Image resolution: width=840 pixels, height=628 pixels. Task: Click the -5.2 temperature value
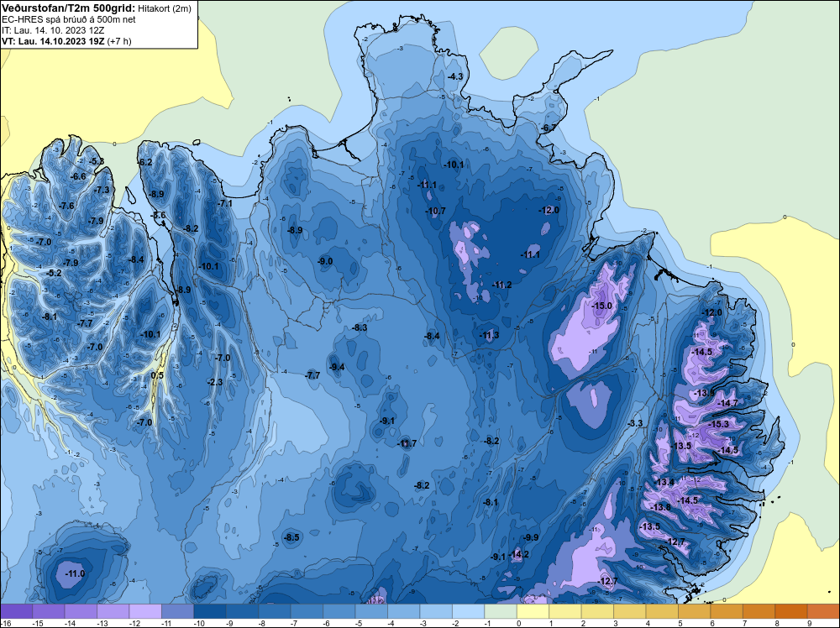[x=54, y=273]
